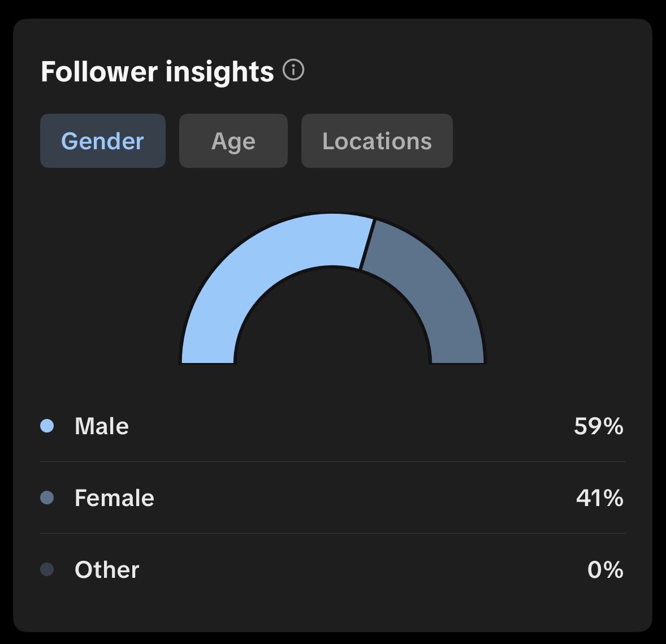
Task: Click the info icon beside Follower insights
Action: 293,71
